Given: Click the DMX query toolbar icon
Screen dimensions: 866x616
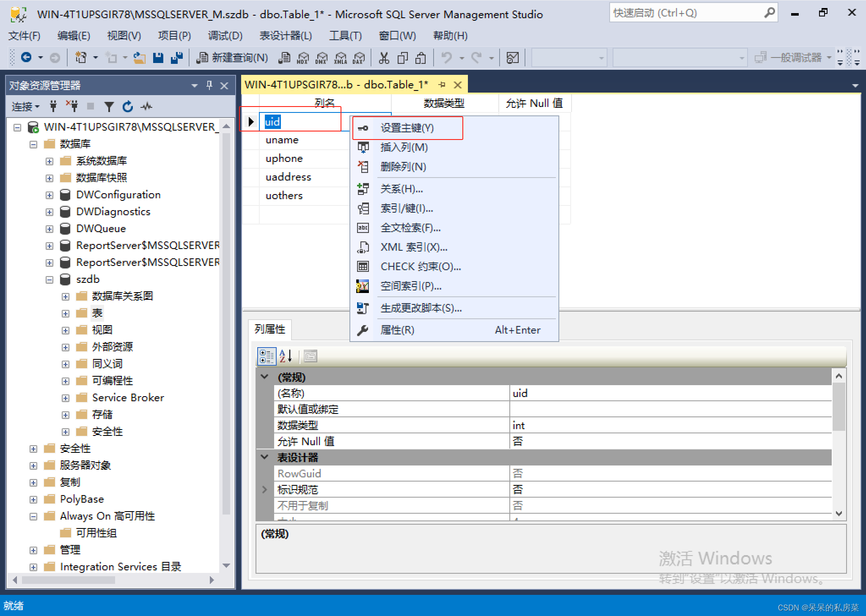Looking at the screenshot, I should tap(322, 57).
